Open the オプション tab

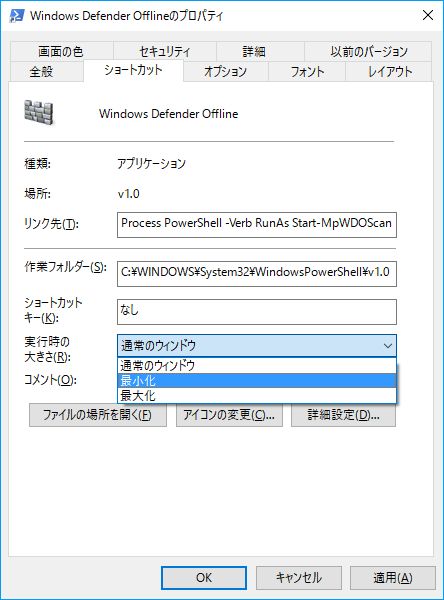tap(226, 72)
